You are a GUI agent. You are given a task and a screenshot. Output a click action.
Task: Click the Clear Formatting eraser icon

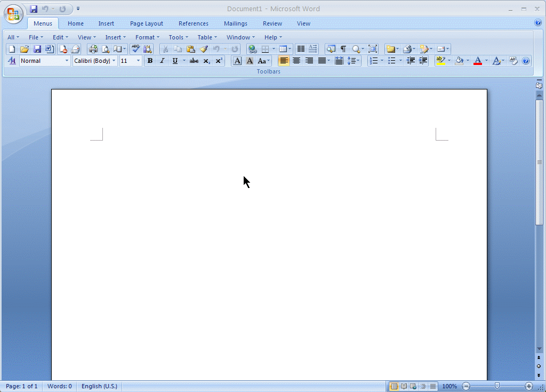coord(513,61)
